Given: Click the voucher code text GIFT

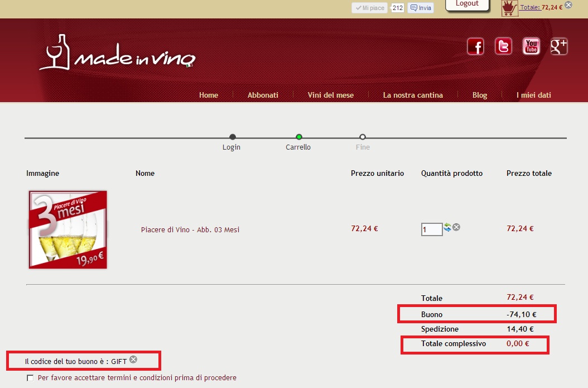Looking at the screenshot, I should [x=119, y=361].
